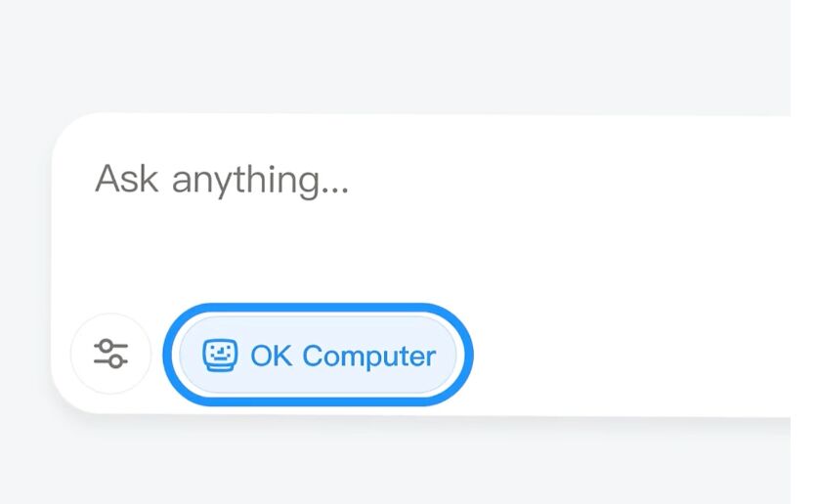The width and height of the screenshot is (815, 504).
Task: Open the tools options via sliders icon
Action: tap(110, 354)
